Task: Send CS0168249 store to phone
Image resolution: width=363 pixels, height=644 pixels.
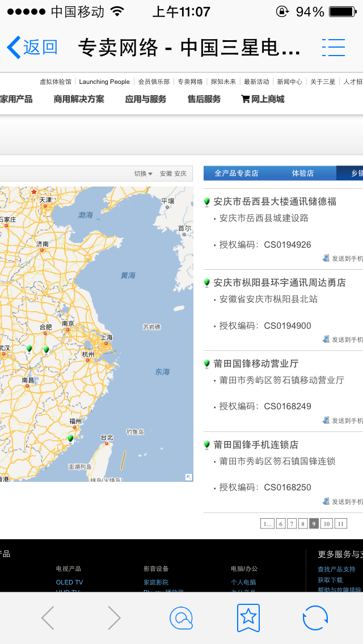Action: click(343, 420)
